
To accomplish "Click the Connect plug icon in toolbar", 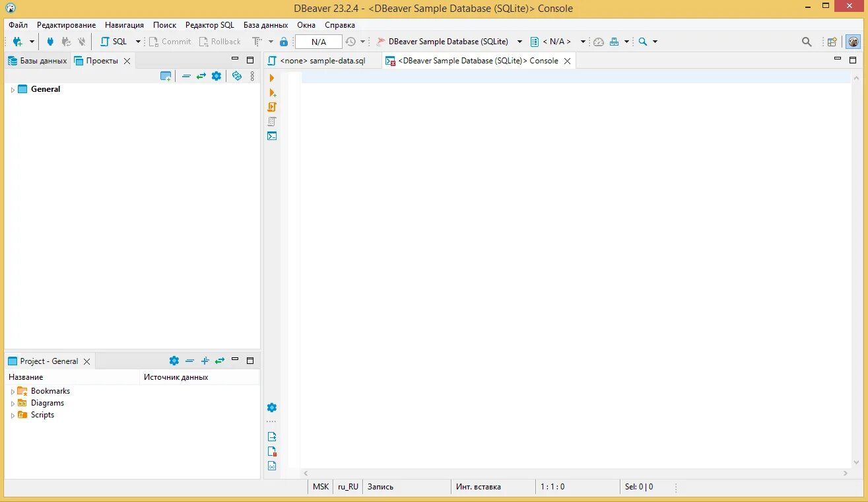I will [x=50, y=42].
